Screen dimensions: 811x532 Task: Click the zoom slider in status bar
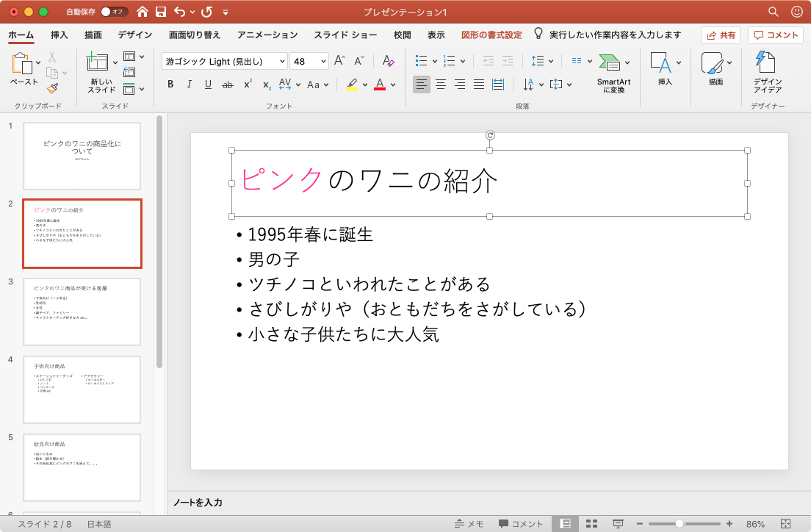pyautogui.click(x=680, y=524)
